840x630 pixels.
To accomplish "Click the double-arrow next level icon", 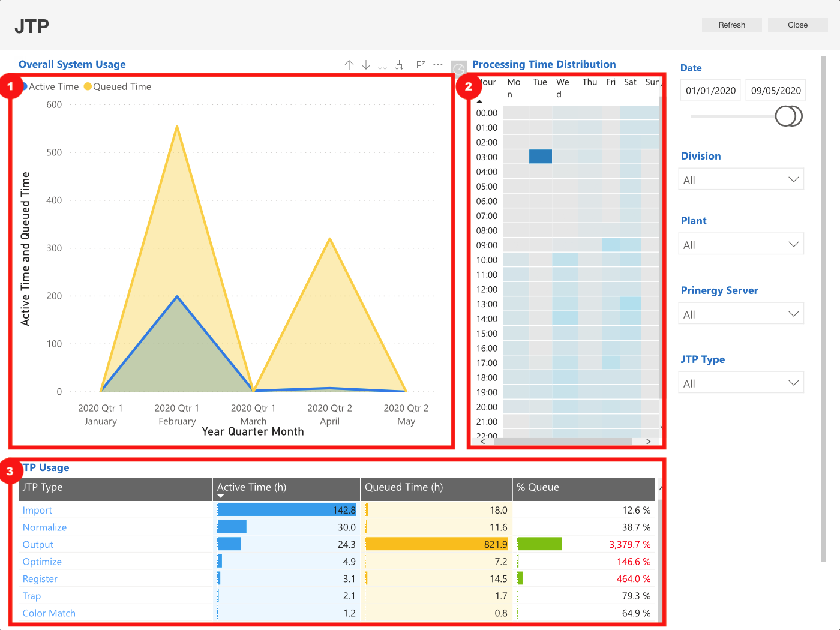I will click(x=383, y=65).
